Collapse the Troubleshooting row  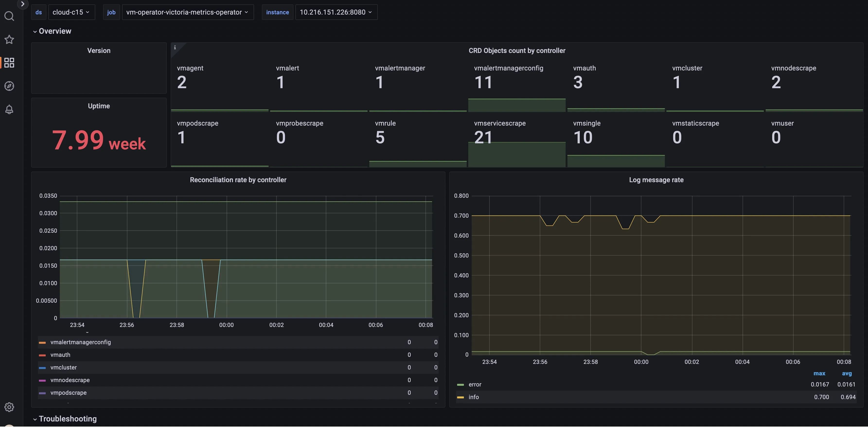[67, 419]
